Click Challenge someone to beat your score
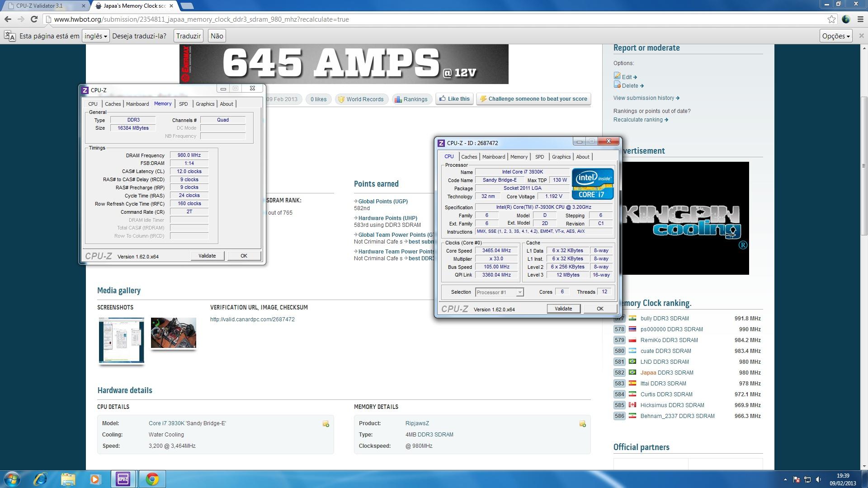Viewport: 868px width, 488px height. coord(533,99)
